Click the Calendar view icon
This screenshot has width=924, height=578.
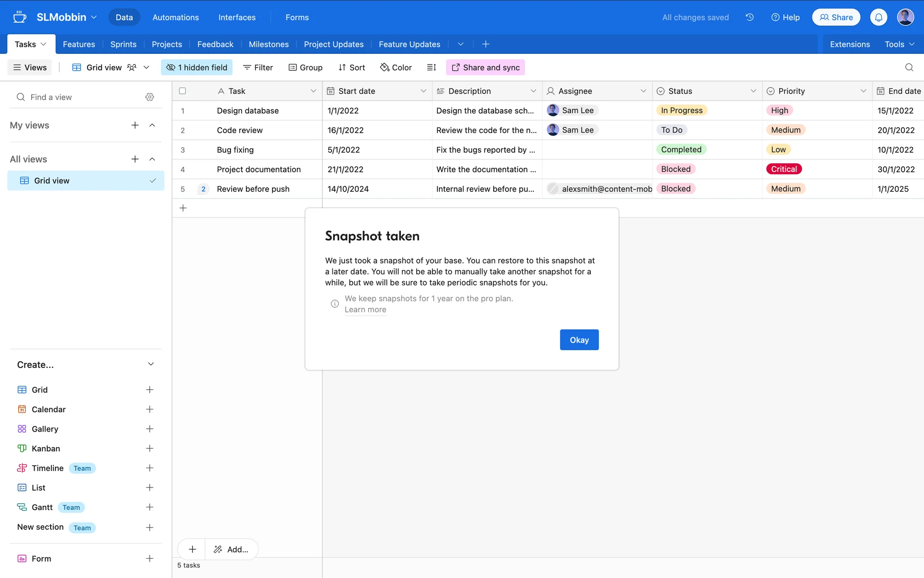coord(22,409)
